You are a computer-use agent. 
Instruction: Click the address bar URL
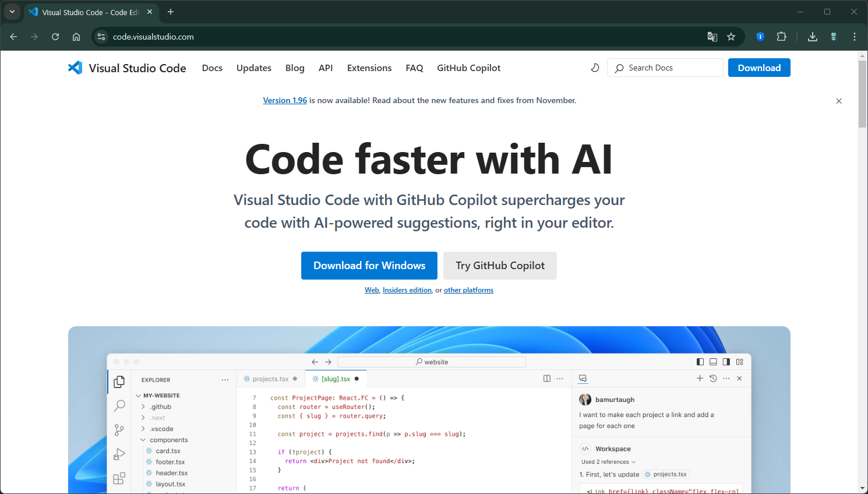pos(153,37)
